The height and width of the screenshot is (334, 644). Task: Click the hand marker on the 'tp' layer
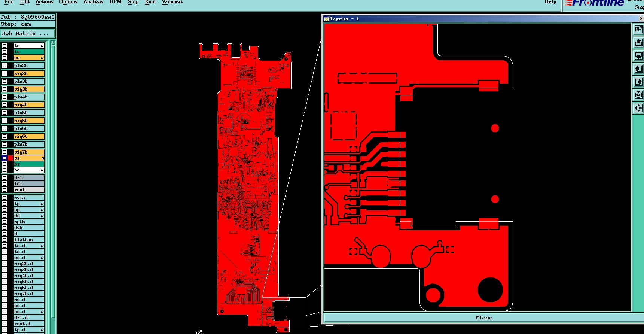42,204
